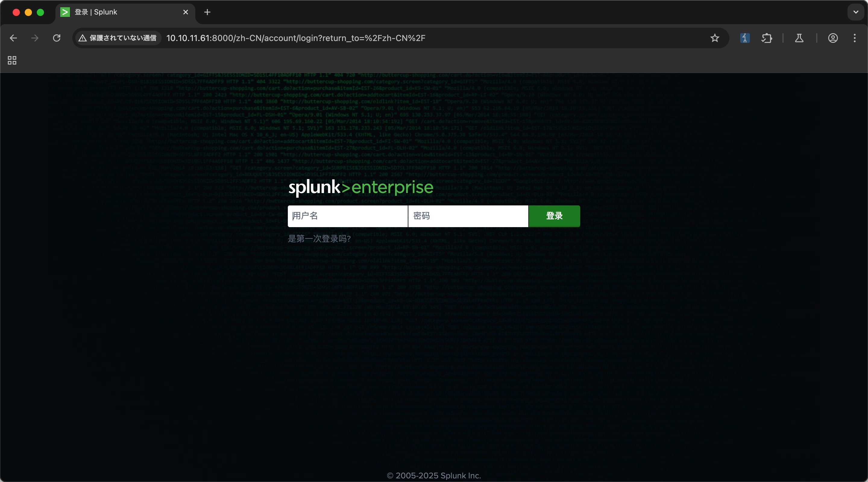Open the apps grid in bookmarks bar
The width and height of the screenshot is (868, 482).
(x=12, y=60)
